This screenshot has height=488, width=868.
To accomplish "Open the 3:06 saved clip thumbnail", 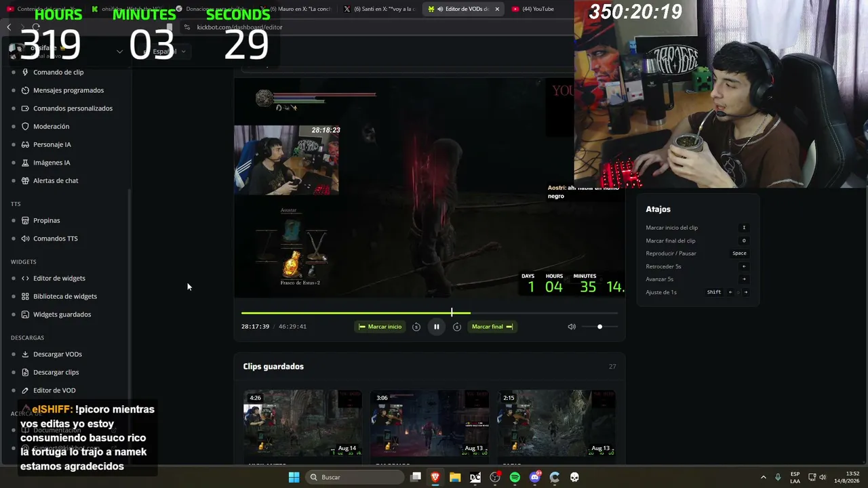I will click(x=429, y=423).
